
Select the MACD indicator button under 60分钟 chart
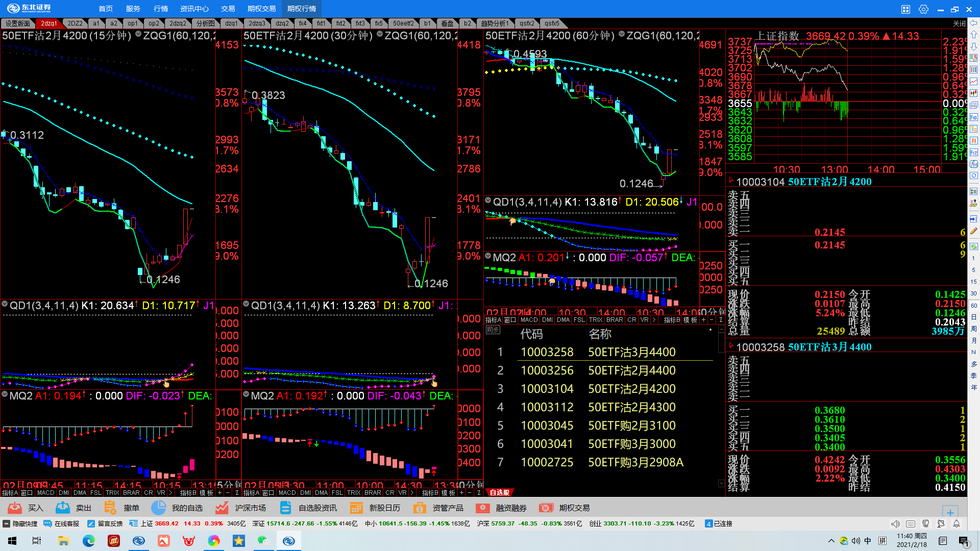pos(529,320)
